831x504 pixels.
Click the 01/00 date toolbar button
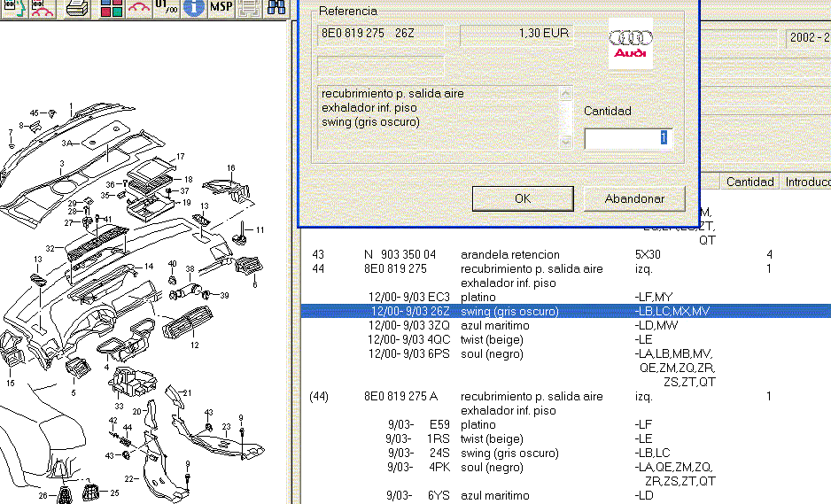pos(167,8)
